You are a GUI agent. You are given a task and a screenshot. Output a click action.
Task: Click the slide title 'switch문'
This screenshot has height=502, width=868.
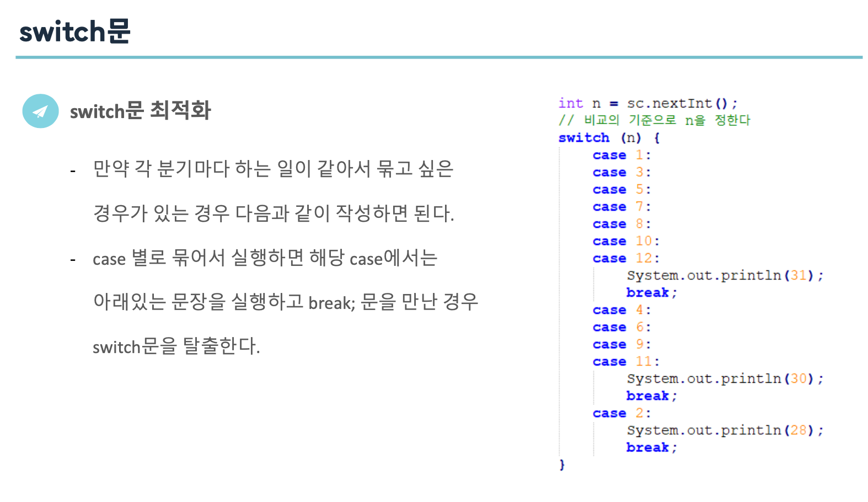75,31
